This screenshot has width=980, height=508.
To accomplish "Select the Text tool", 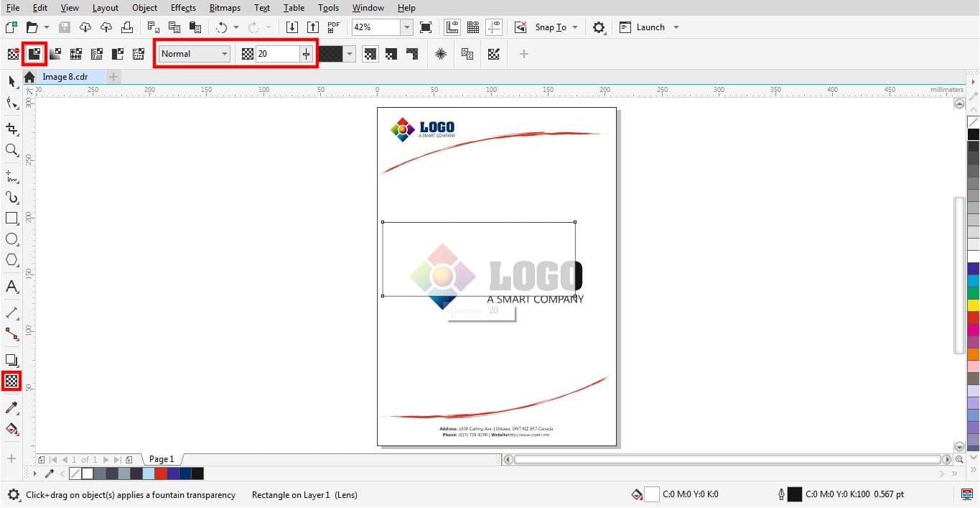I will [x=11, y=287].
